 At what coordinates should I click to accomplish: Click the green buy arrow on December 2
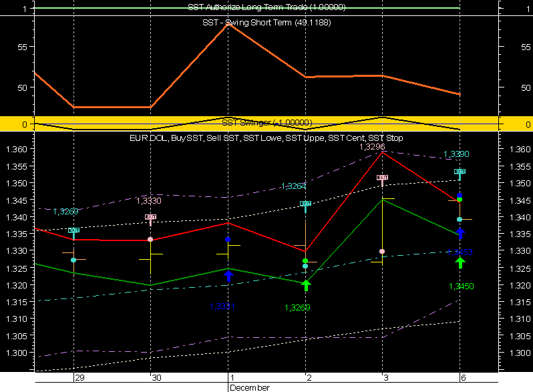306,285
